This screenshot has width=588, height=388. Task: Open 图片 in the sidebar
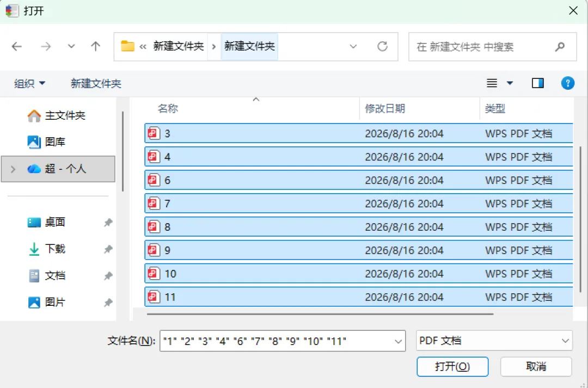[46, 302]
